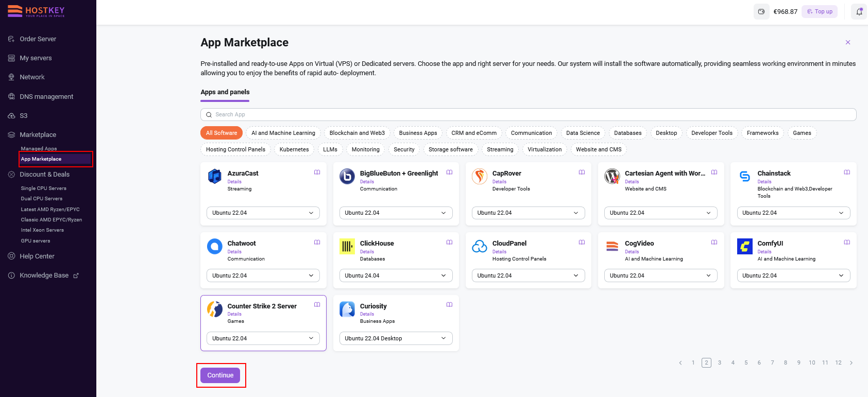Open documentation book icon for Curiosity
The image size is (868, 397).
(450, 305)
